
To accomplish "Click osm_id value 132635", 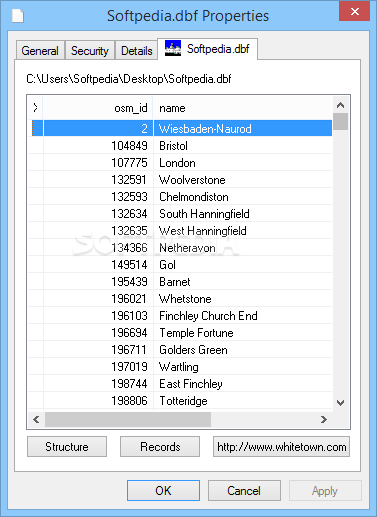I will 129,231.
